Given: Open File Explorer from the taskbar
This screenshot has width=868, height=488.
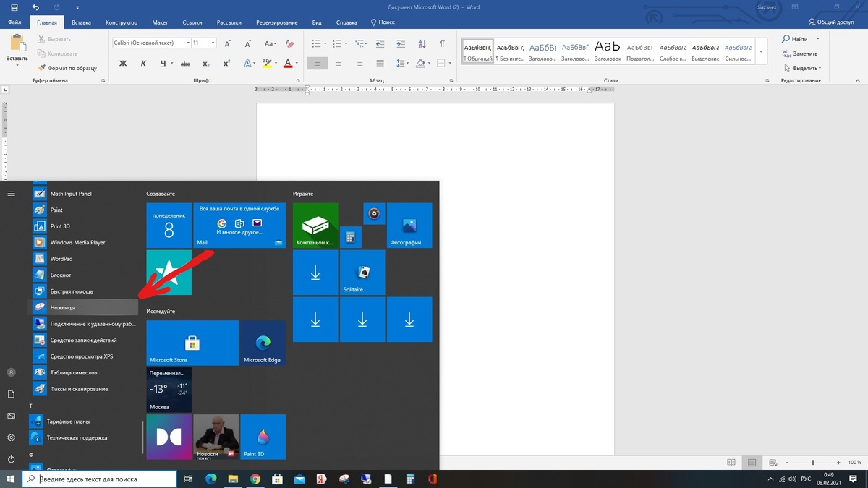Looking at the screenshot, I should (x=233, y=479).
